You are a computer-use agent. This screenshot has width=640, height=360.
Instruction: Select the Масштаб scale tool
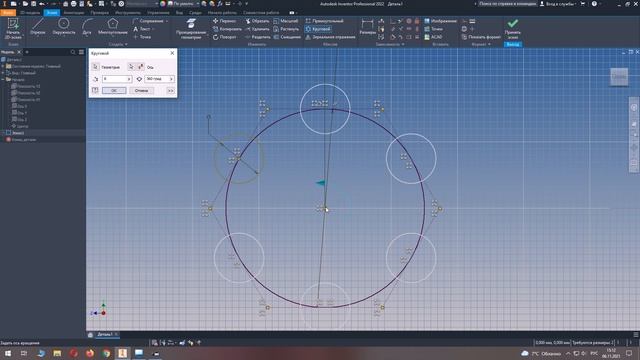(286, 21)
